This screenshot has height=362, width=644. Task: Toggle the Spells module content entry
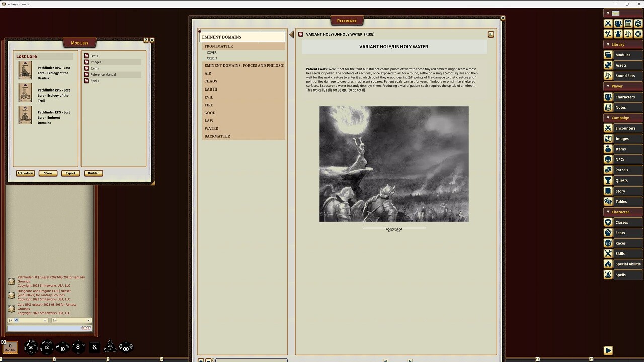pos(88,81)
